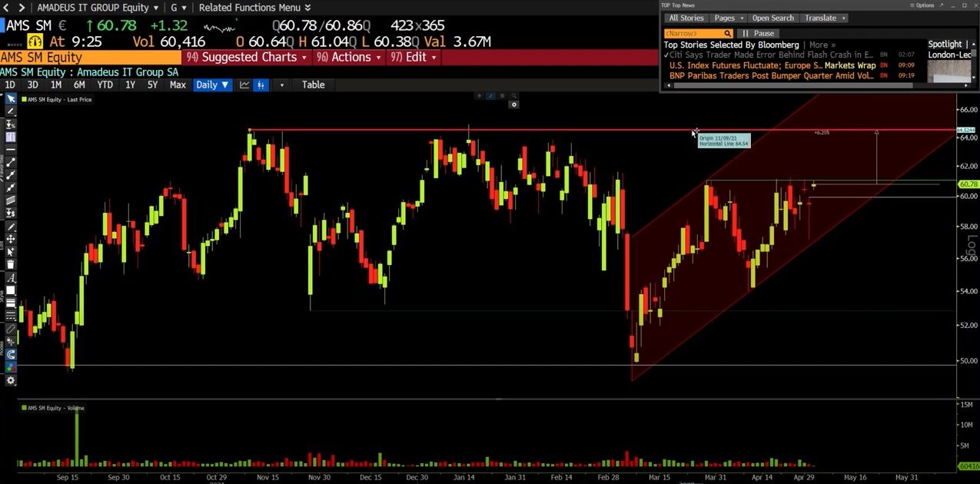Select the 1M time range
The width and height of the screenshot is (980, 484).
click(x=55, y=85)
